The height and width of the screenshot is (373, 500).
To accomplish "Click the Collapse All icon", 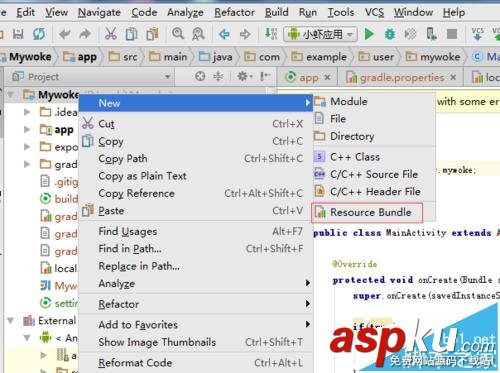I will point(218,77).
